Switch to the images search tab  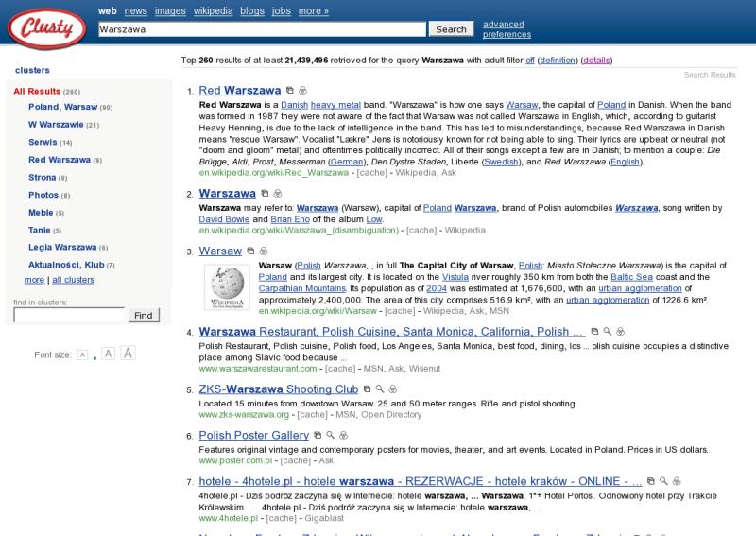[x=170, y=11]
